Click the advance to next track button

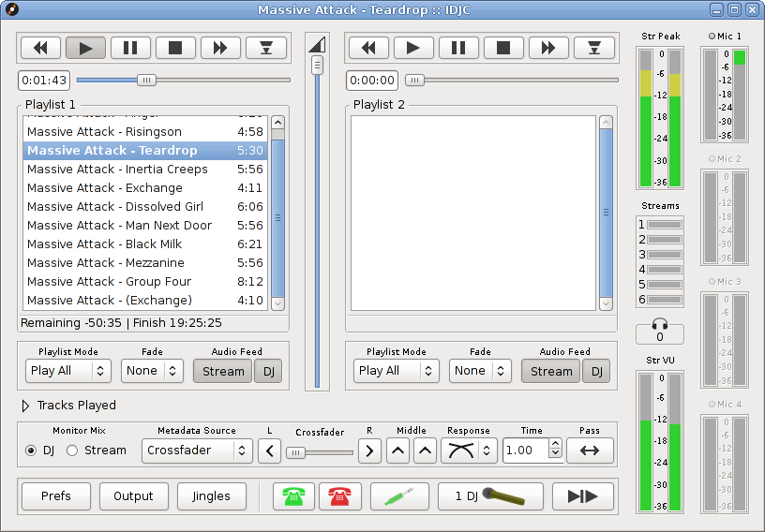[x=583, y=496]
